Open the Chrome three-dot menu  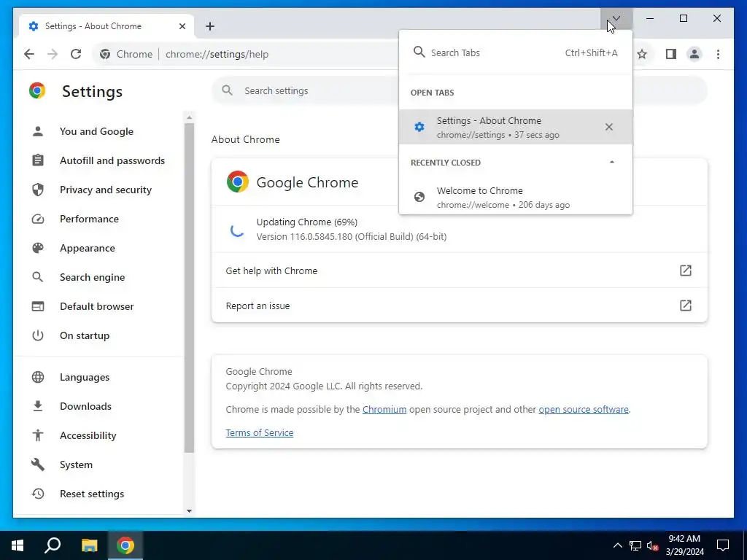coord(718,54)
